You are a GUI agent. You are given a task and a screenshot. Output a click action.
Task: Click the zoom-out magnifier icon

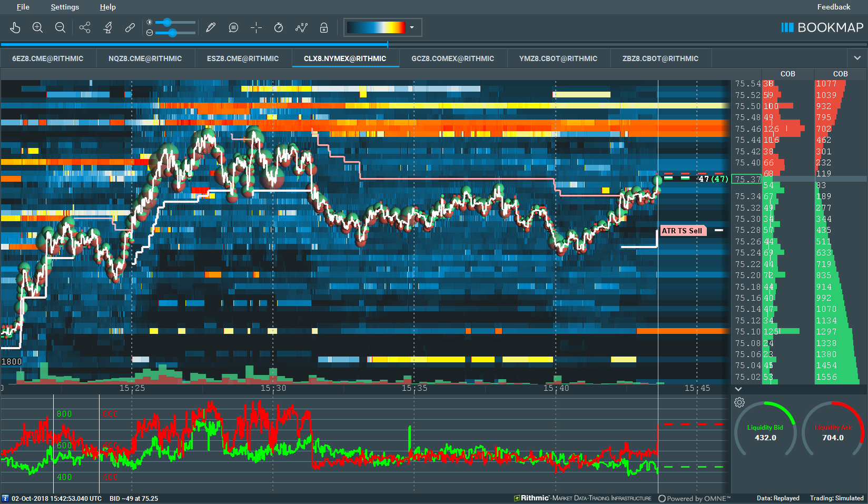coord(60,27)
